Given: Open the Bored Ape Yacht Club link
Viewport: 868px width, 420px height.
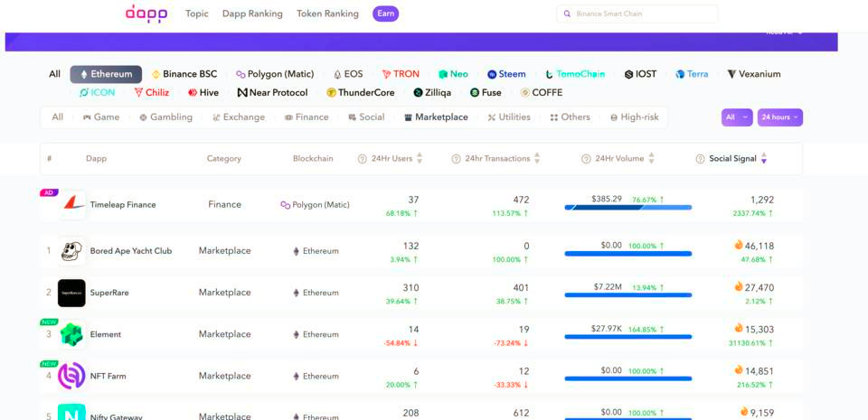Looking at the screenshot, I should [131, 251].
